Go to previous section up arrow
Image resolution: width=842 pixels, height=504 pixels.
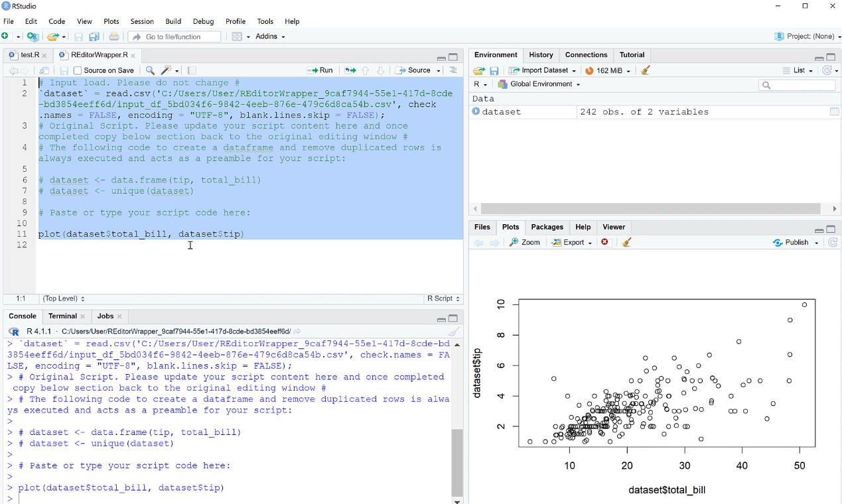pos(365,70)
